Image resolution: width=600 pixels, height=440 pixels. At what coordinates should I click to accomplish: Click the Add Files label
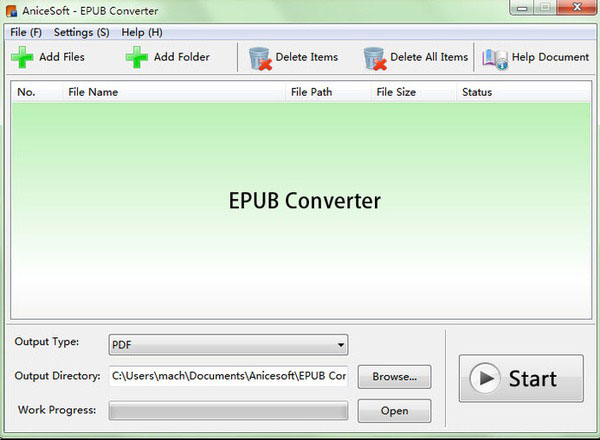point(62,57)
